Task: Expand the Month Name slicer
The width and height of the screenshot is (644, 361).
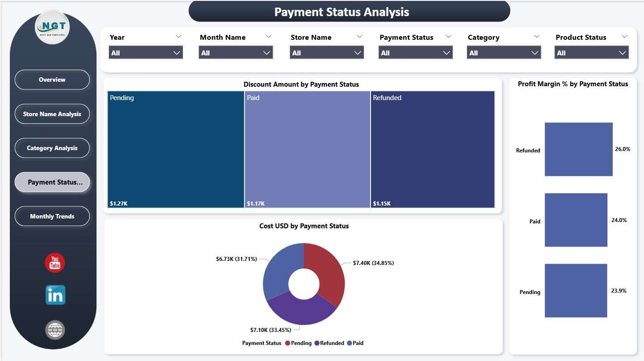Action: click(236, 52)
